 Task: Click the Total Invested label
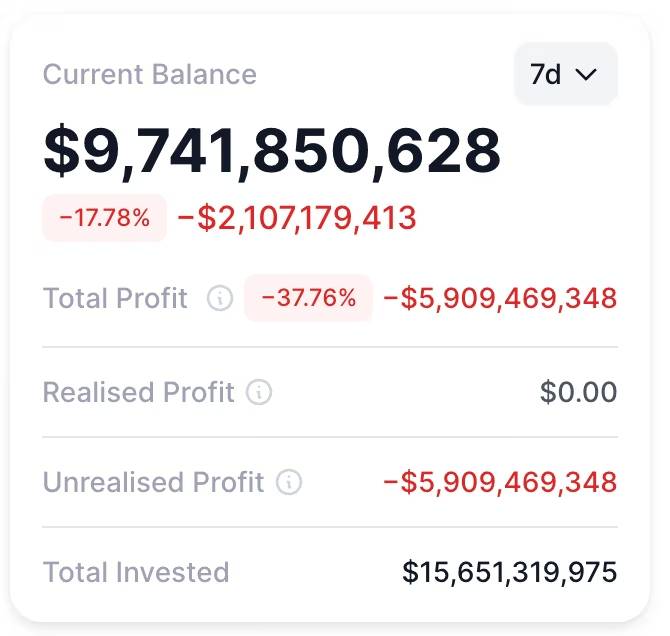[x=136, y=572]
